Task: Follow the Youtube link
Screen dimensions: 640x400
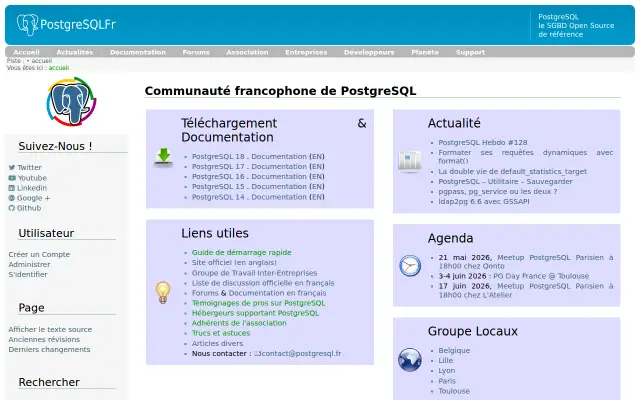Action: coord(32,178)
